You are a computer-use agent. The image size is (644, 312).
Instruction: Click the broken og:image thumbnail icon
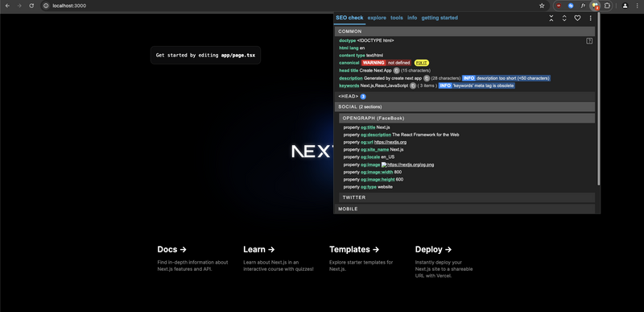point(384,164)
